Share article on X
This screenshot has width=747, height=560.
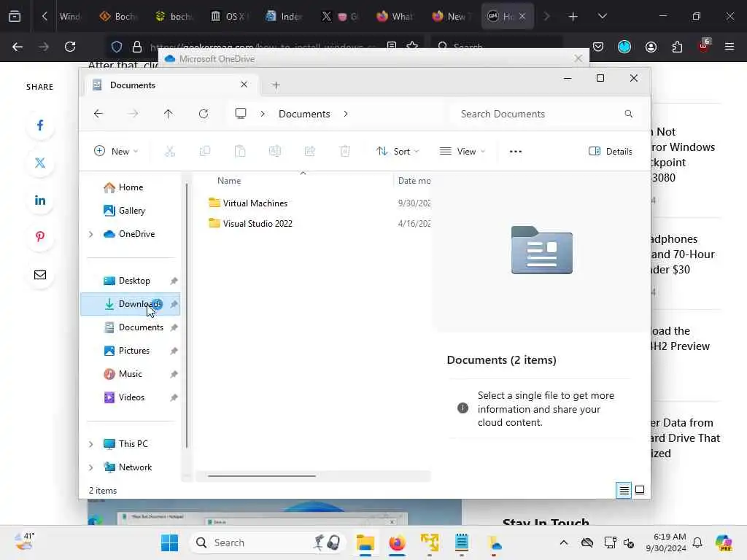[40, 163]
